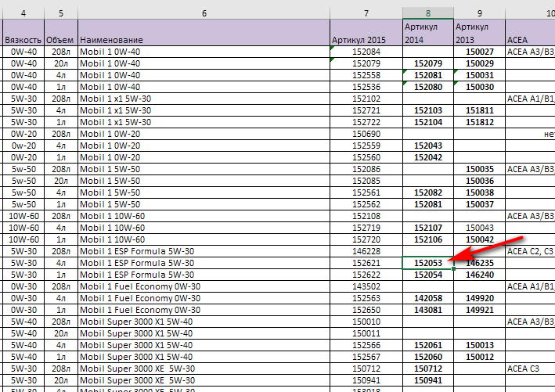Screen dimensions: 555x392
Task: Select cell with value 152108
Action: tap(366, 216)
